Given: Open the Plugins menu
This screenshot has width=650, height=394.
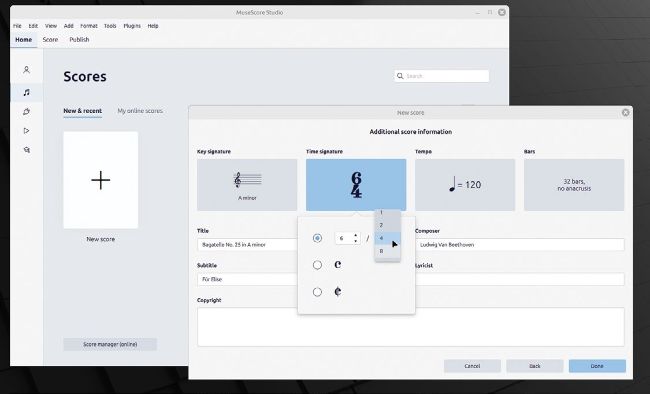Looking at the screenshot, I should click(x=132, y=26).
